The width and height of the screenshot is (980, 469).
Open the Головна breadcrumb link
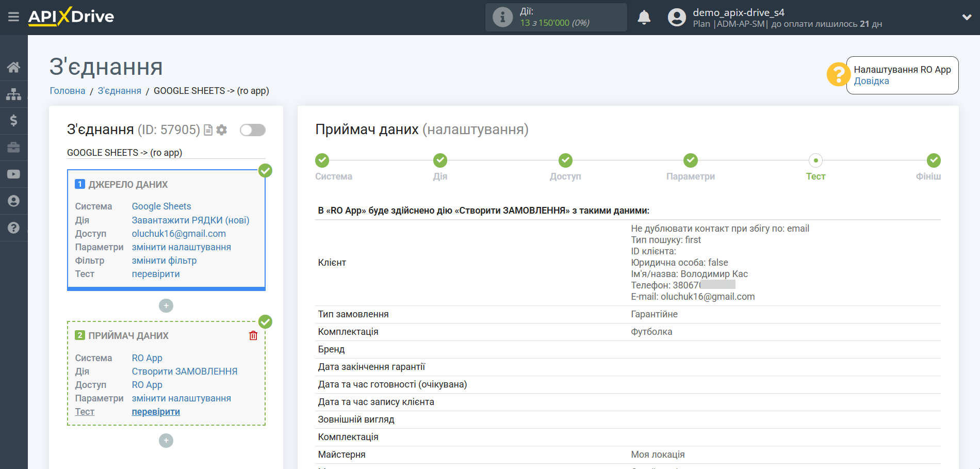click(67, 91)
